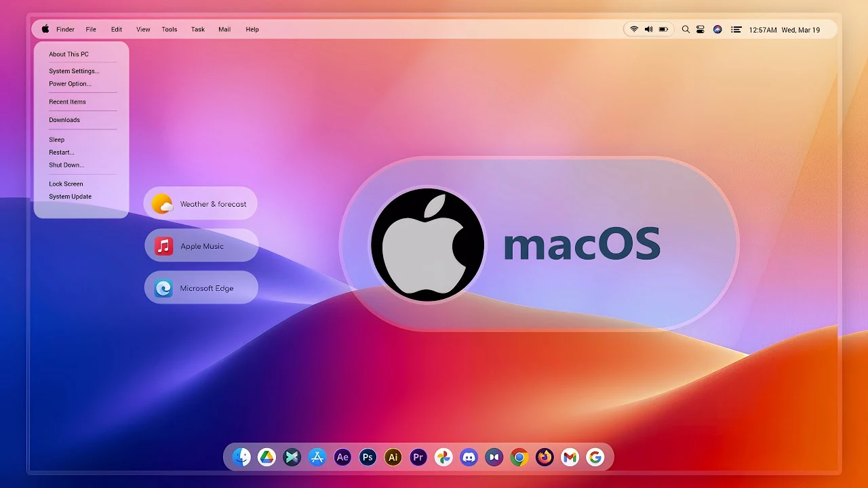Launch Adobe Photoshop from dock
Image resolution: width=868 pixels, height=488 pixels.
(x=368, y=457)
